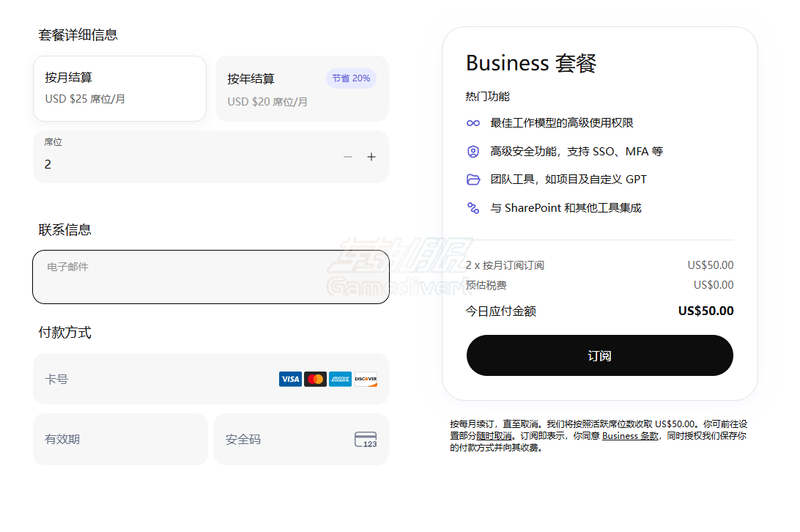Click the Mastercard icon

pos(315,379)
